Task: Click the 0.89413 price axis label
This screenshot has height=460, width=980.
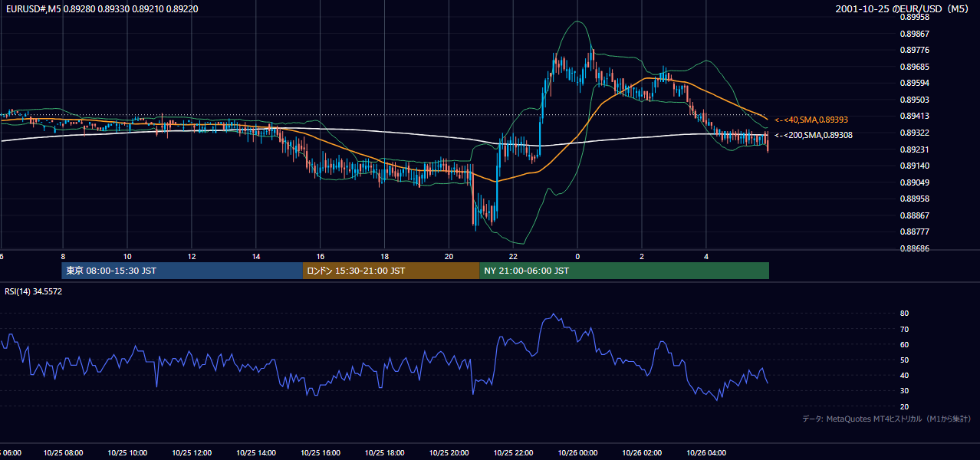Action: (914, 116)
